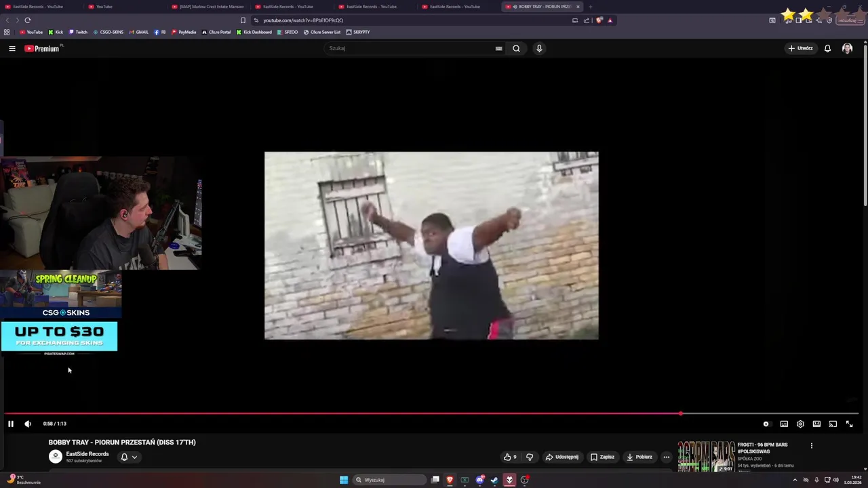This screenshot has height=488, width=868.
Task: Open YouTube notifications bell
Action: click(x=827, y=48)
